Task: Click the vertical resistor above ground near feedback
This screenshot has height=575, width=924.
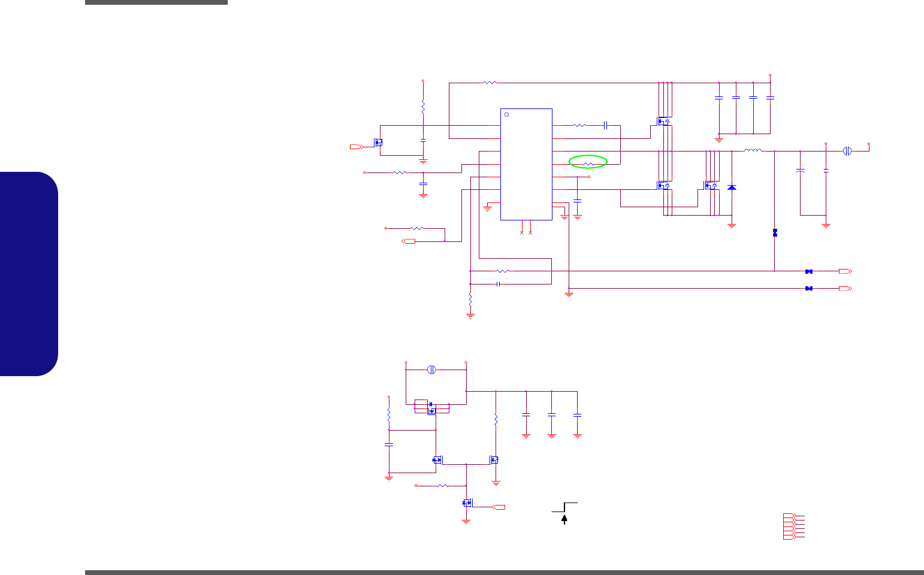Action: [x=470, y=298]
